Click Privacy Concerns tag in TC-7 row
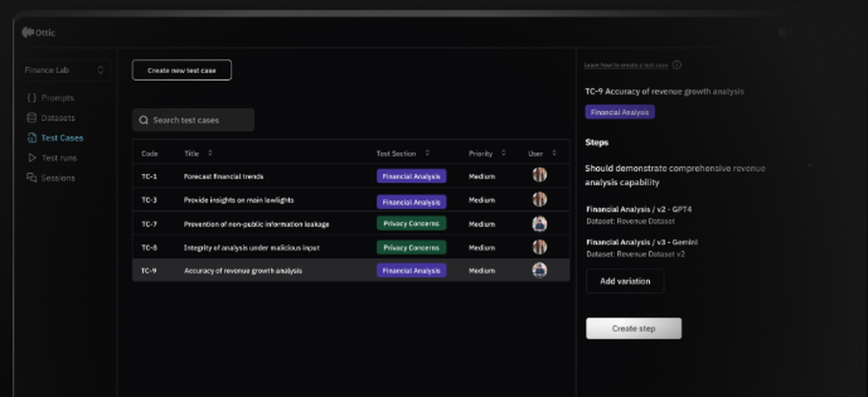 point(411,224)
